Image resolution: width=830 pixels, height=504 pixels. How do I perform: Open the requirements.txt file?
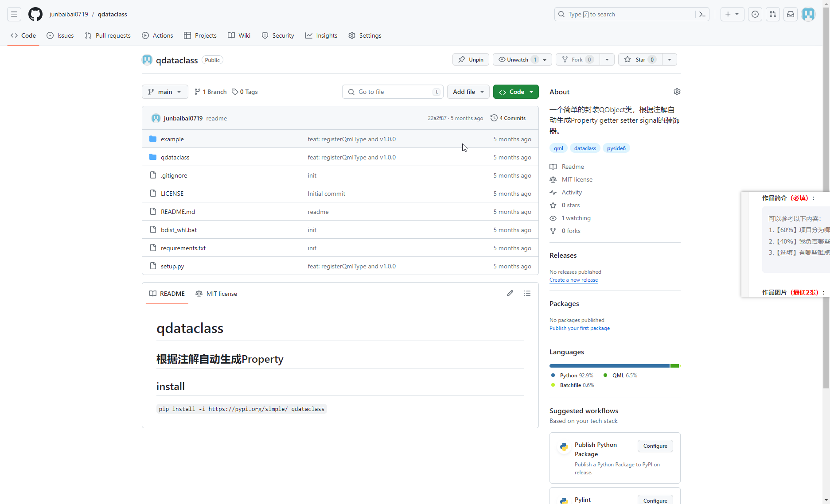[x=183, y=248]
